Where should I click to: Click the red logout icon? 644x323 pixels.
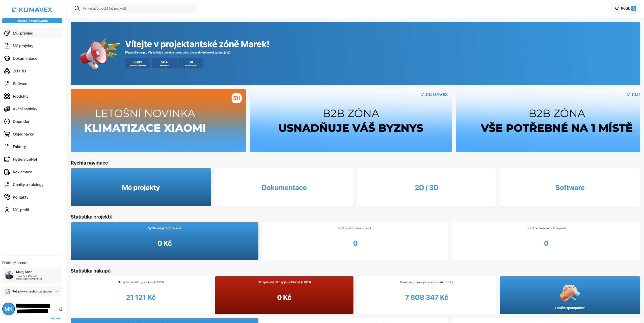coord(60,309)
